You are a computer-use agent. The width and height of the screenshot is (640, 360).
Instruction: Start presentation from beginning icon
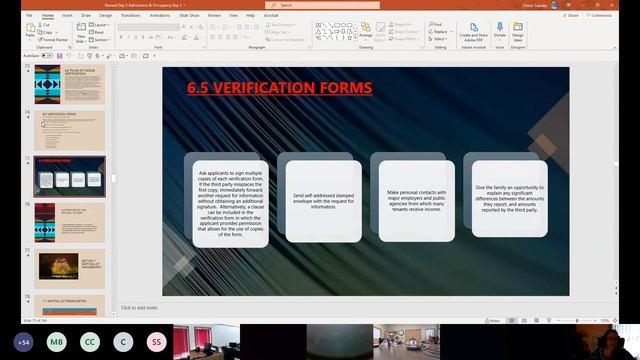(89, 56)
